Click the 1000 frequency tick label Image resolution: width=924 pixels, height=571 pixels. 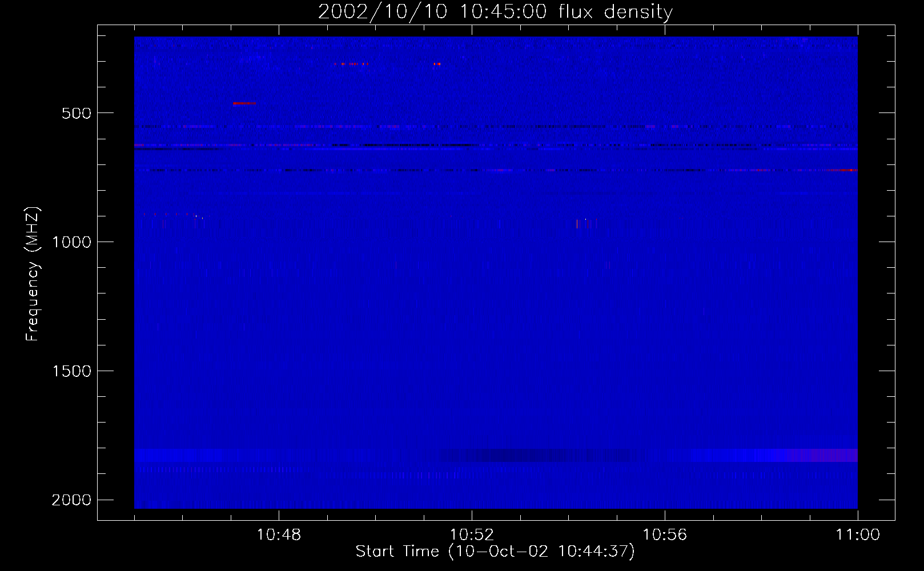click(71, 242)
